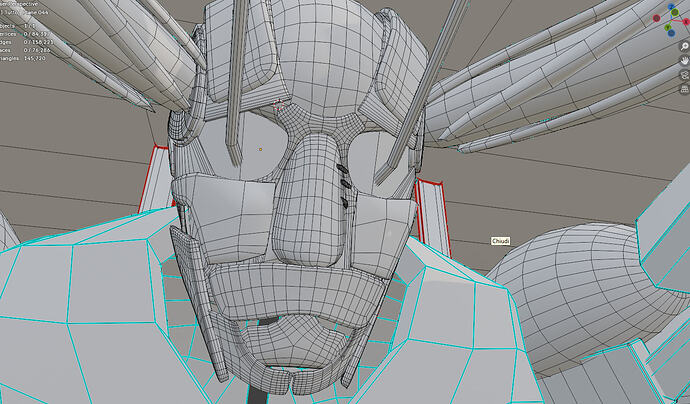Click the hand pan-view viewport button
This screenshot has width=690, height=404.
(685, 61)
